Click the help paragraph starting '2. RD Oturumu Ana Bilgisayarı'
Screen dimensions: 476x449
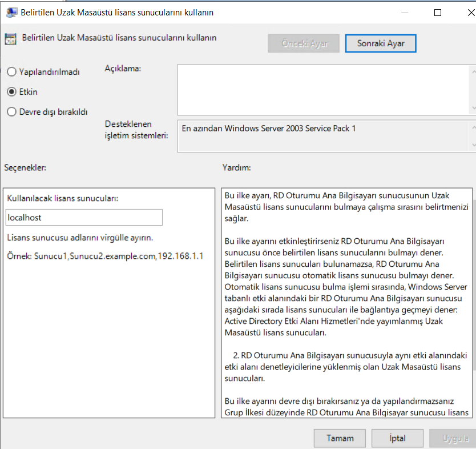tap(346, 367)
